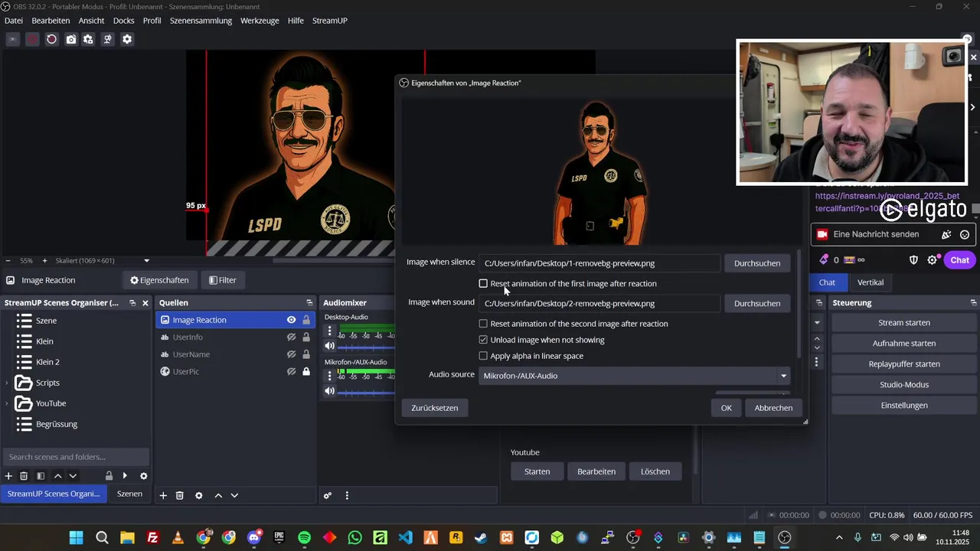Click the Image when silence path field
This screenshot has height=551, width=980.
599,263
